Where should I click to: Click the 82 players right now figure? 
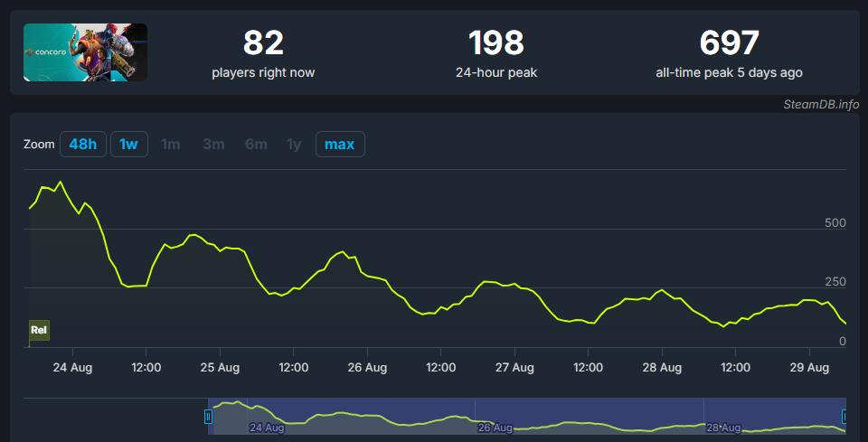tap(263, 42)
